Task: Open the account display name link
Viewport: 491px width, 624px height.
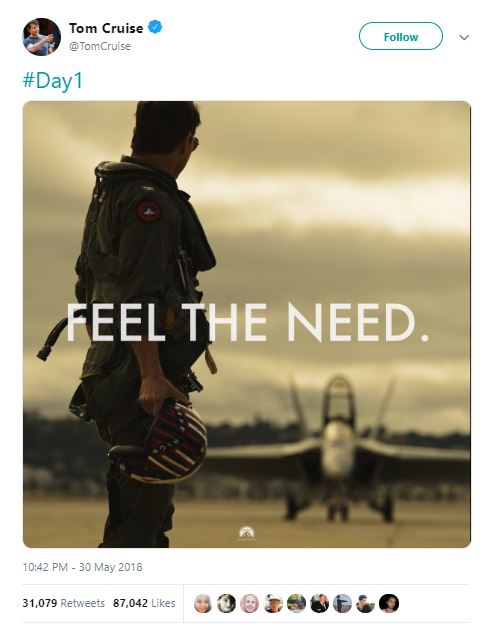Action: 106,28
